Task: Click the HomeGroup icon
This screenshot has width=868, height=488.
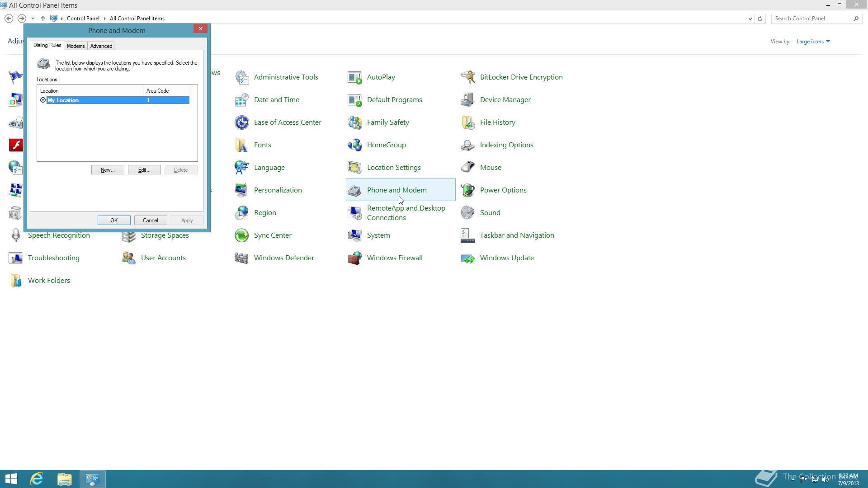Action: coord(355,145)
